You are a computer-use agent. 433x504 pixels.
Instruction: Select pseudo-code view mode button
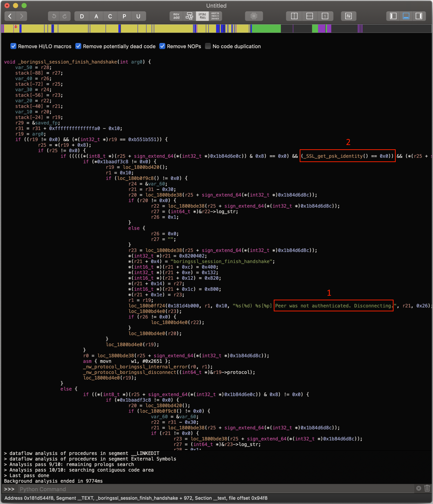(202, 16)
